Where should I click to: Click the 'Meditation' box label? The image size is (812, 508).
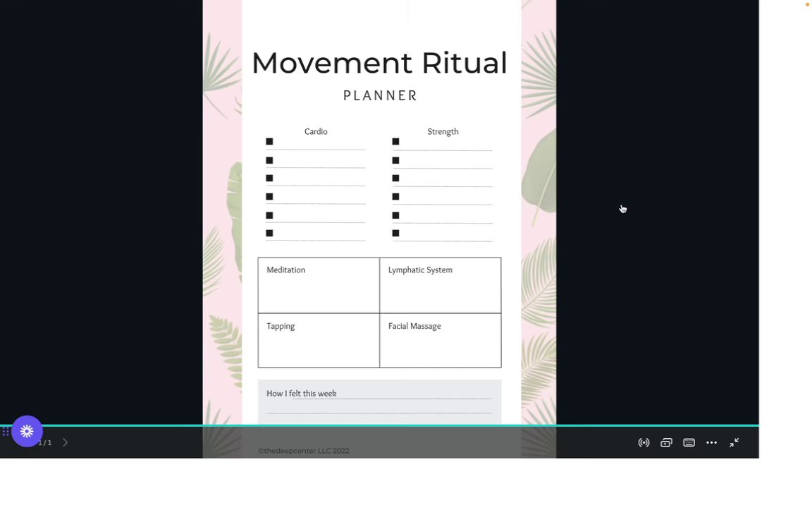click(286, 270)
